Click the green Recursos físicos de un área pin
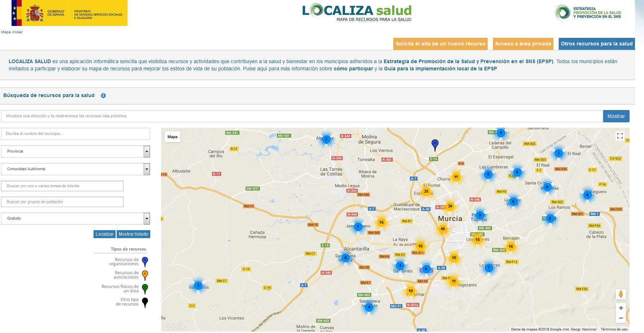644x333 pixels. click(145, 289)
